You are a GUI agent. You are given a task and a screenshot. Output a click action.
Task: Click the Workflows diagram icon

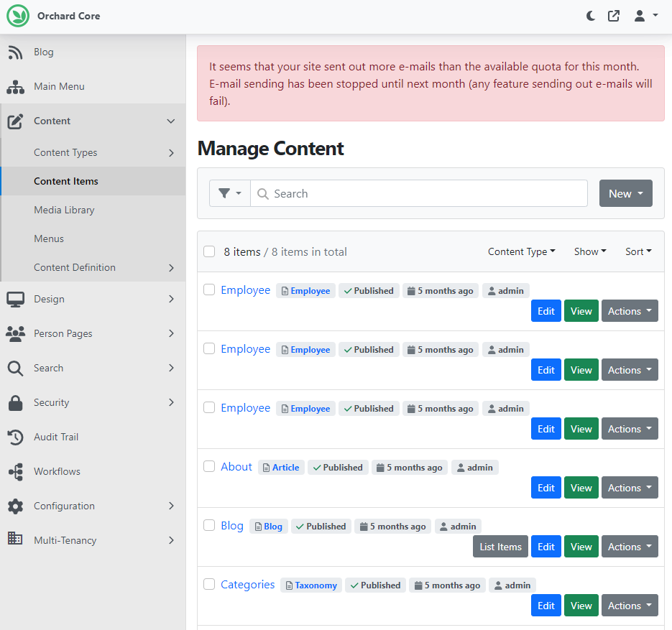pos(15,471)
